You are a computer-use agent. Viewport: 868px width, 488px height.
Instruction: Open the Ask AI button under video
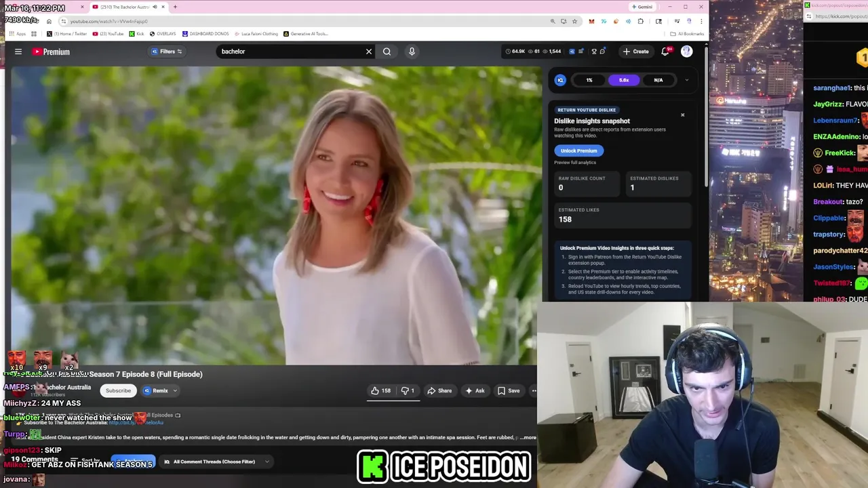pos(475,390)
